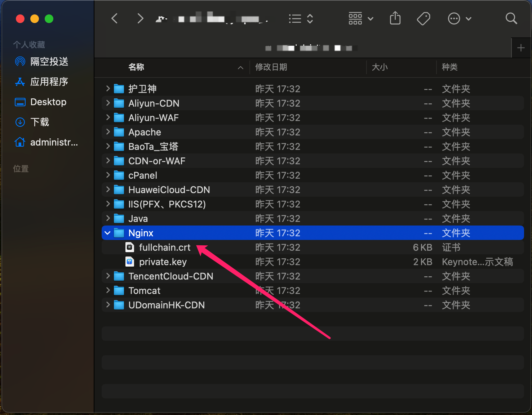This screenshot has width=532, height=415.
Task: Open Downloads (下载) in sidebar
Action: pos(40,122)
